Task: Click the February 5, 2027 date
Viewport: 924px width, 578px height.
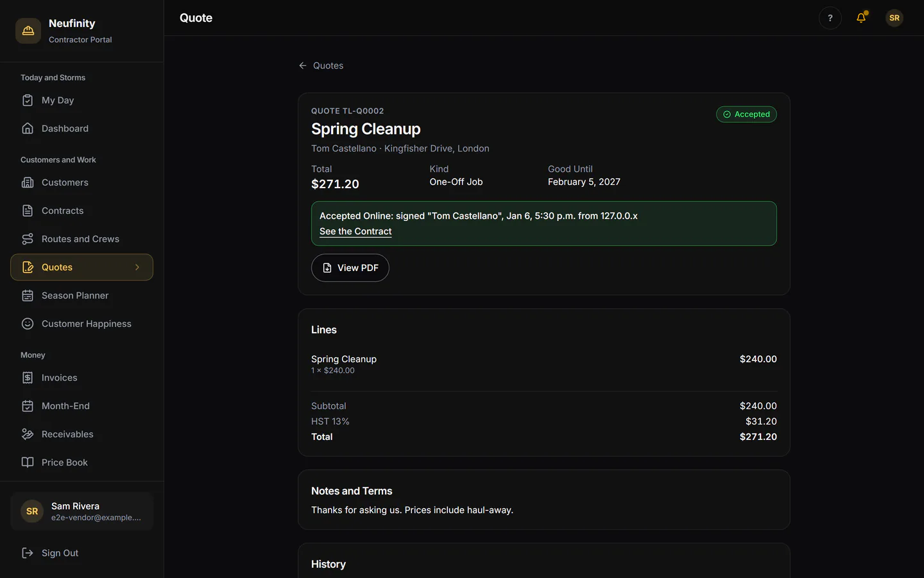Action: [x=584, y=182]
